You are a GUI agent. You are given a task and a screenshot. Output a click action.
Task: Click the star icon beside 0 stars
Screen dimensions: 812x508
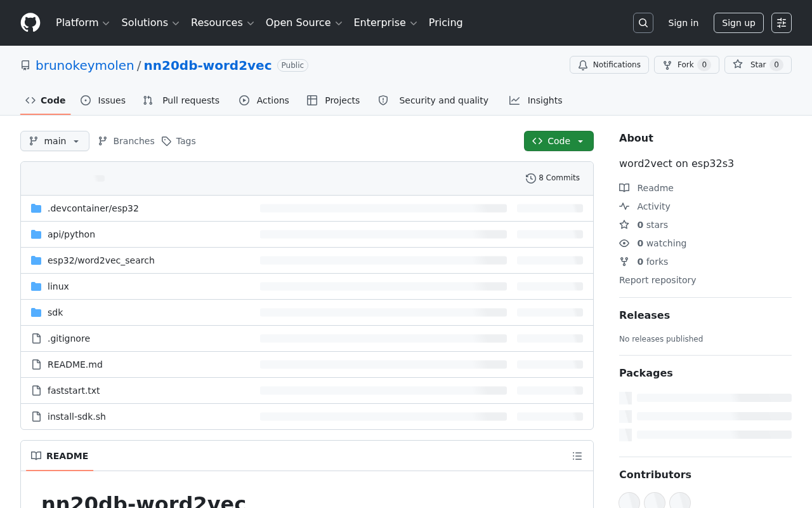tap(624, 225)
